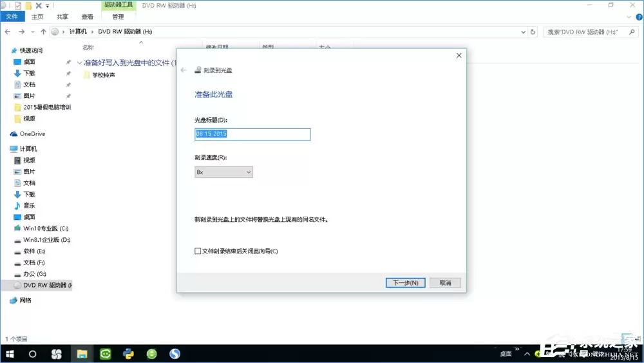Close the 刻录到光盘 dialog

click(459, 55)
